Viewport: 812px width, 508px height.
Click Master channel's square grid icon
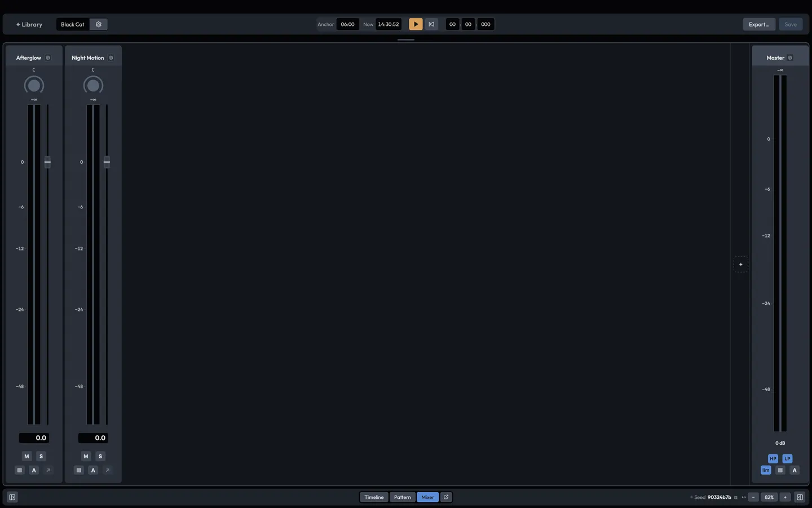click(780, 470)
